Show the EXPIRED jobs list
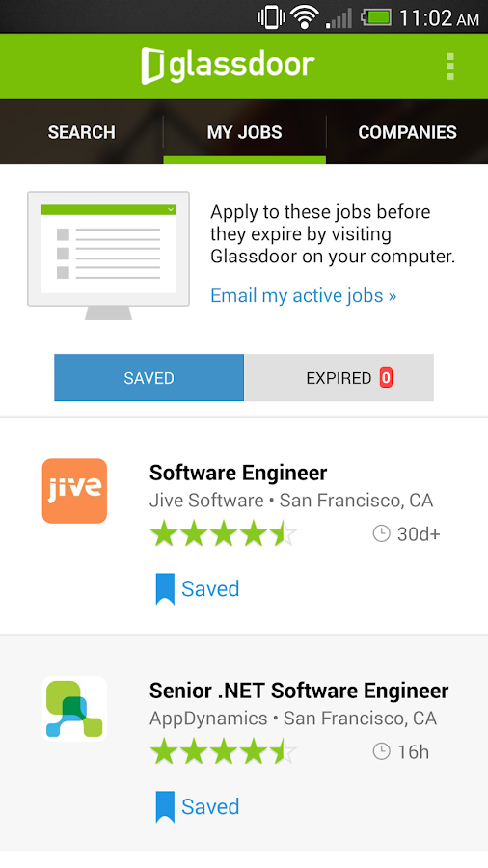 [339, 378]
